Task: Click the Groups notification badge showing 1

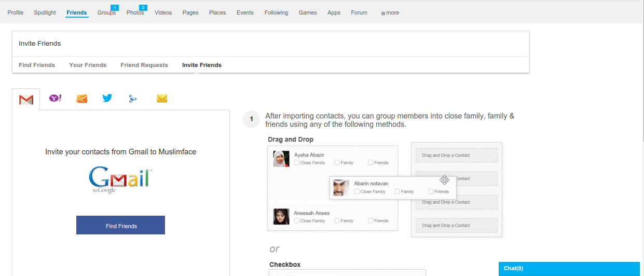Action: [115, 7]
